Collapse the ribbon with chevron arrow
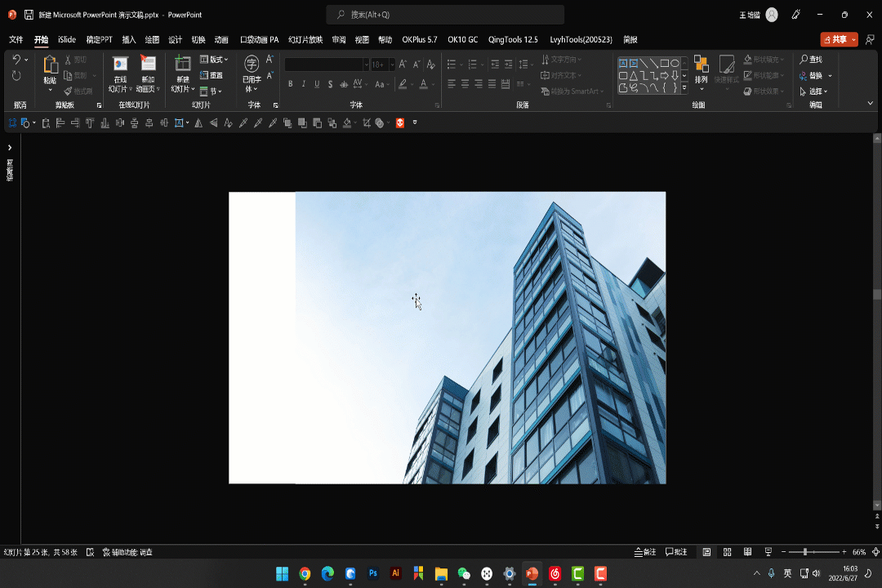This screenshot has height=588, width=882. coord(870,104)
